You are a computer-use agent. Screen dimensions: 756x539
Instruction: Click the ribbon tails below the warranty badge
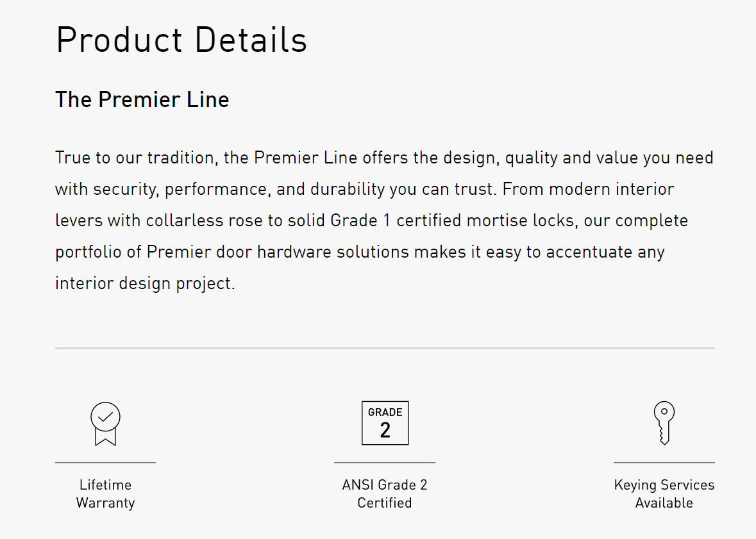105,438
